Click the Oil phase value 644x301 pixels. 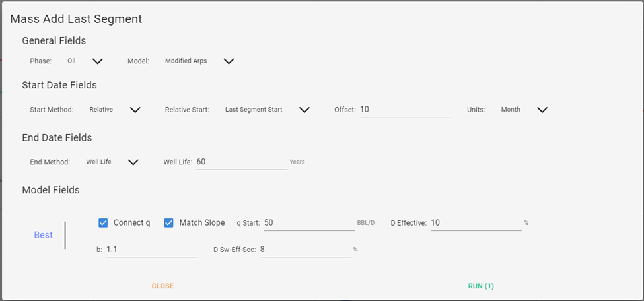[x=71, y=61]
